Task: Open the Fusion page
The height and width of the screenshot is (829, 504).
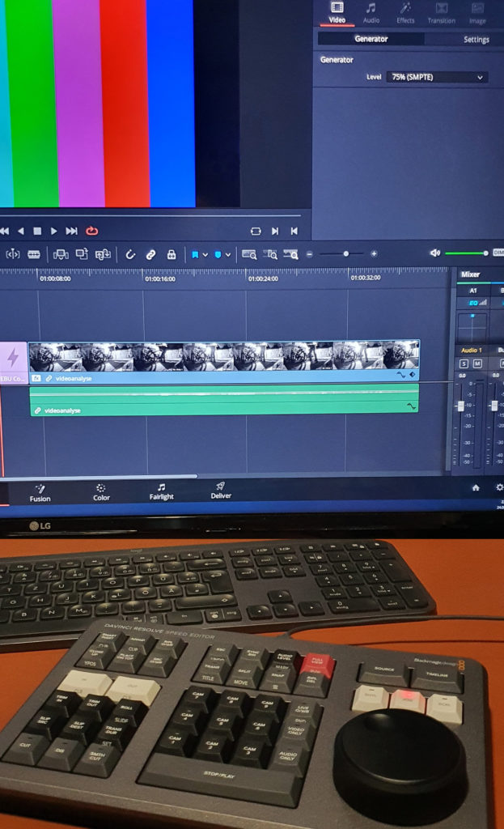Action: [40, 493]
